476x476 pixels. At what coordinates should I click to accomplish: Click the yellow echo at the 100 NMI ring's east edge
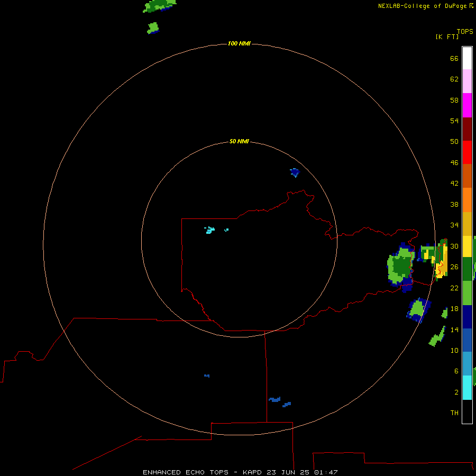click(442, 262)
